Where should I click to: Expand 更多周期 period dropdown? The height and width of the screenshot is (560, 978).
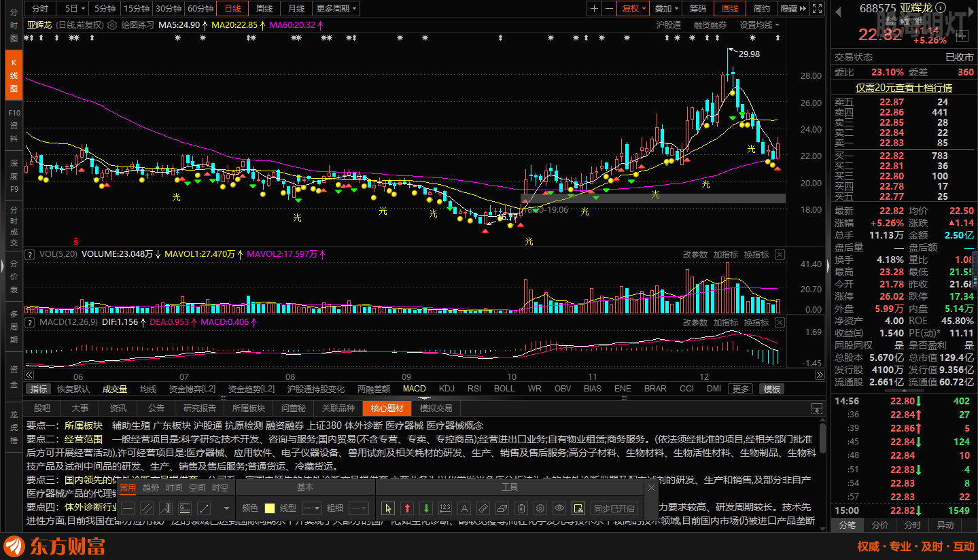337,8
